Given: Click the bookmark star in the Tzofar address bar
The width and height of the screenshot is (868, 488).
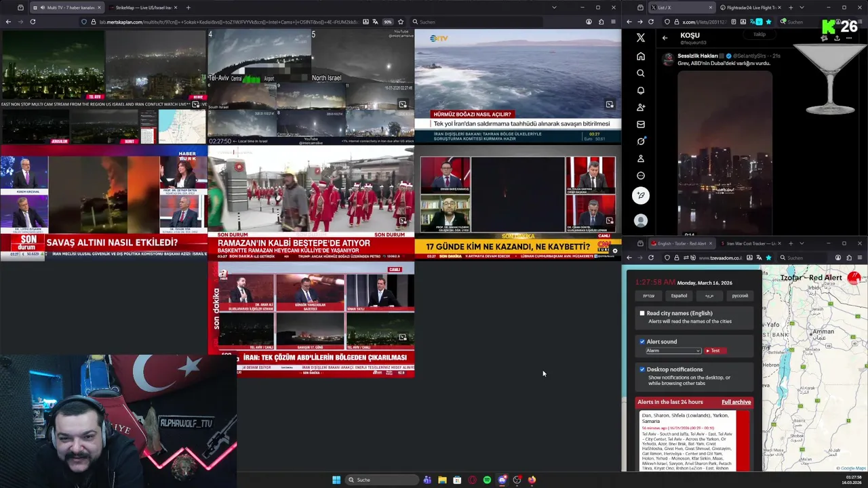Looking at the screenshot, I should pos(768,258).
